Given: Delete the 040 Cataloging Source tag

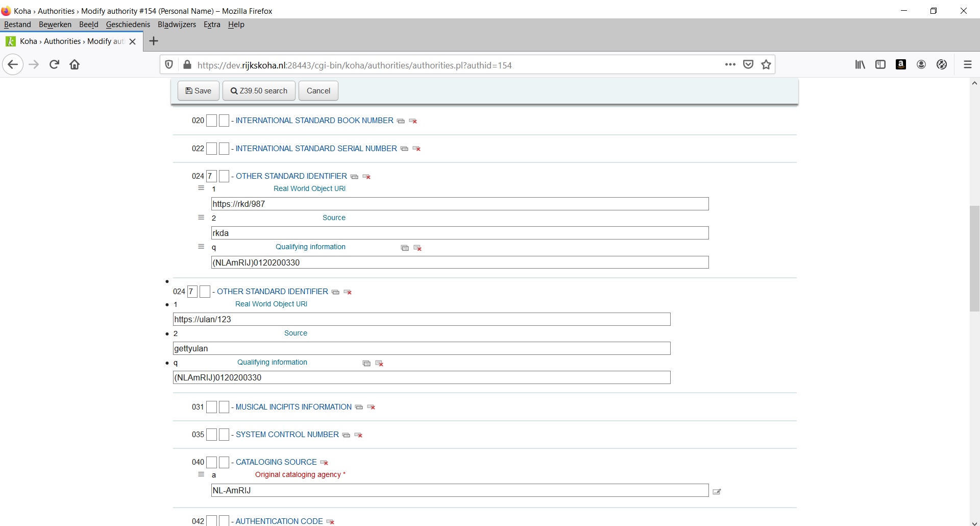Looking at the screenshot, I should pyautogui.click(x=324, y=463).
